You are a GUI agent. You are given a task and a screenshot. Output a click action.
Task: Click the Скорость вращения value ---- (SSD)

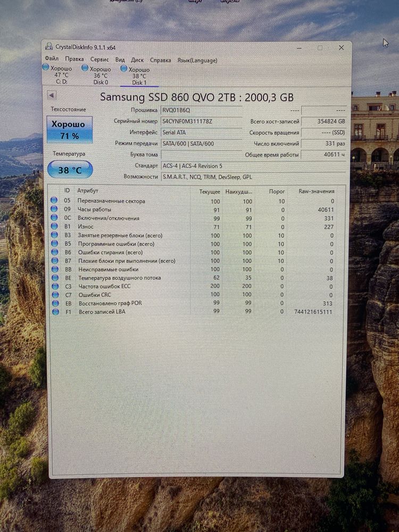click(x=323, y=132)
